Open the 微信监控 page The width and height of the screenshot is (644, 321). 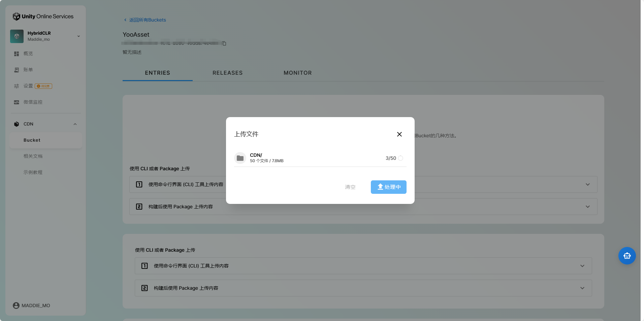point(33,102)
